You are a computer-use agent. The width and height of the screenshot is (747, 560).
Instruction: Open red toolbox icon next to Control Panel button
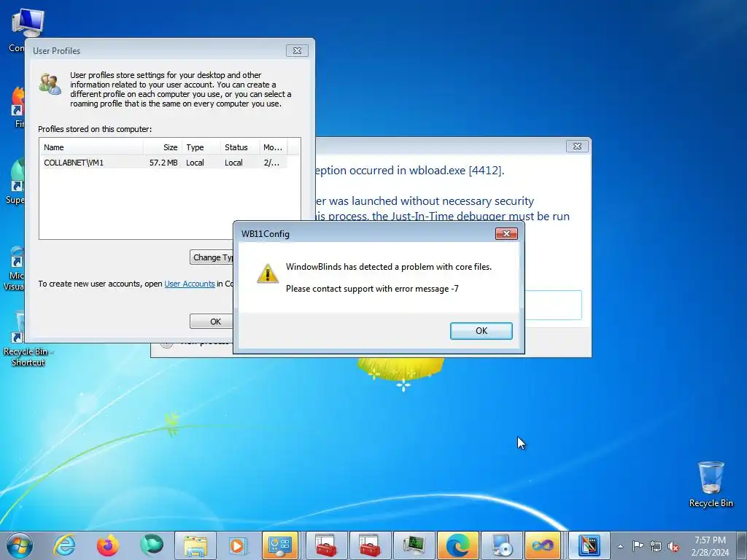[x=326, y=545]
